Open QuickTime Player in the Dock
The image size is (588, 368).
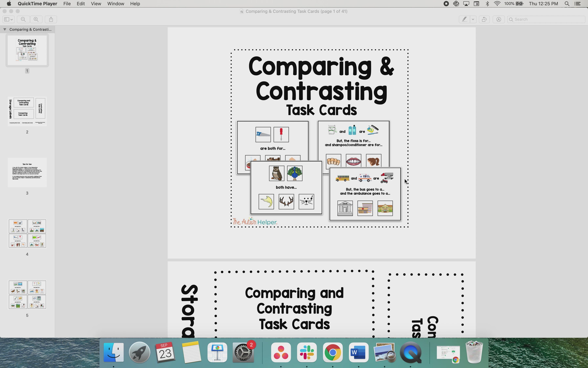click(x=411, y=352)
